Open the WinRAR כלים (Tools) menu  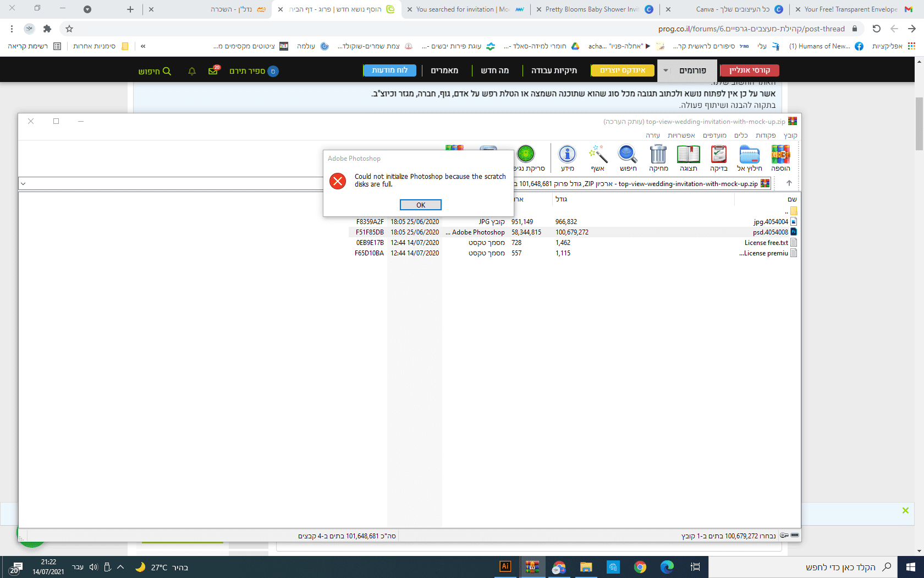coord(741,135)
